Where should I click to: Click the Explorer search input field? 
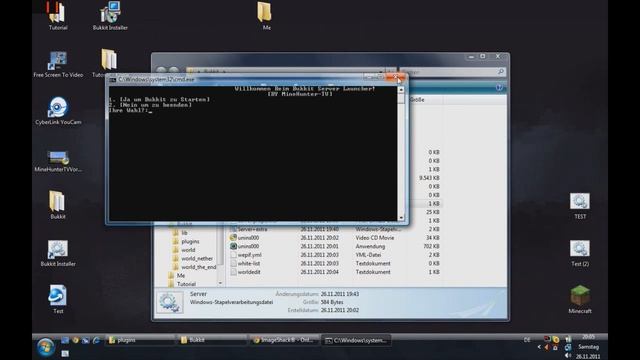tap(453, 72)
